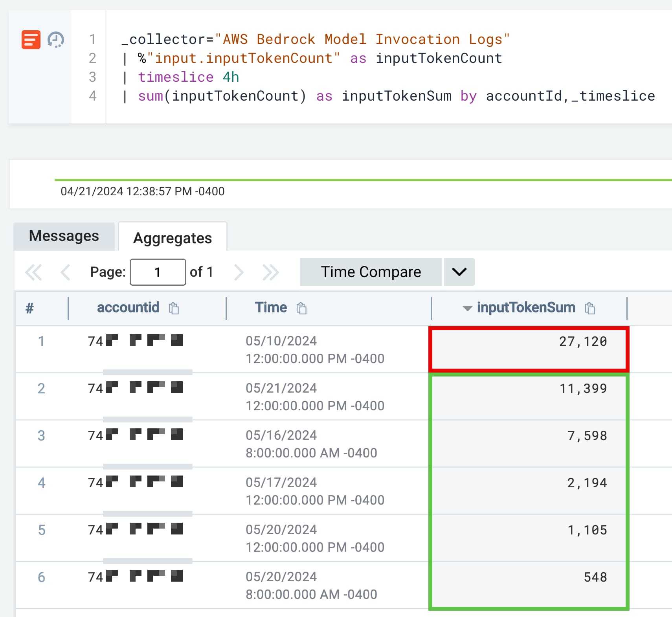This screenshot has height=617, width=672.
Task: Jump to the last page with double-right chevron
Action: click(270, 272)
